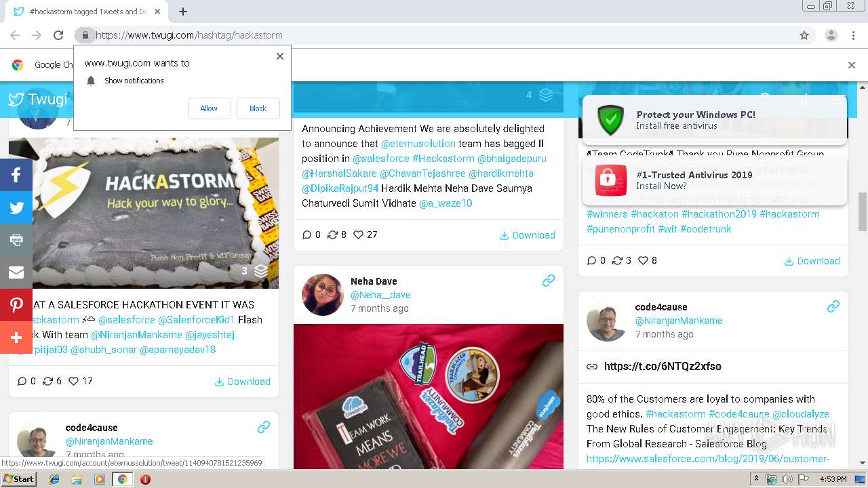This screenshot has width=868, height=488.
Task: Share page via Facebook sidebar icon
Action: 16,175
